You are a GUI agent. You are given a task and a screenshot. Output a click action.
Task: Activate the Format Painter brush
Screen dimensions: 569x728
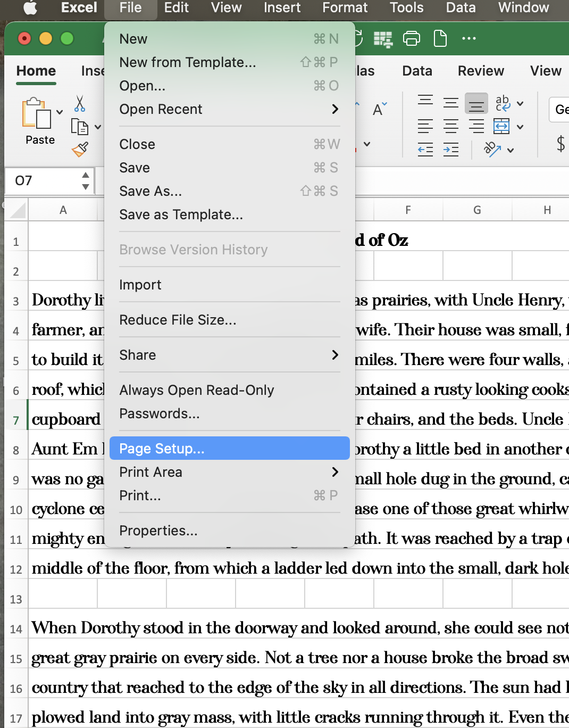[x=80, y=150]
